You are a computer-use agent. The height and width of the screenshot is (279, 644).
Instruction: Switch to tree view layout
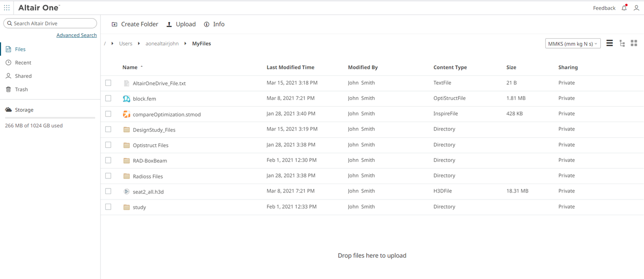tap(622, 44)
